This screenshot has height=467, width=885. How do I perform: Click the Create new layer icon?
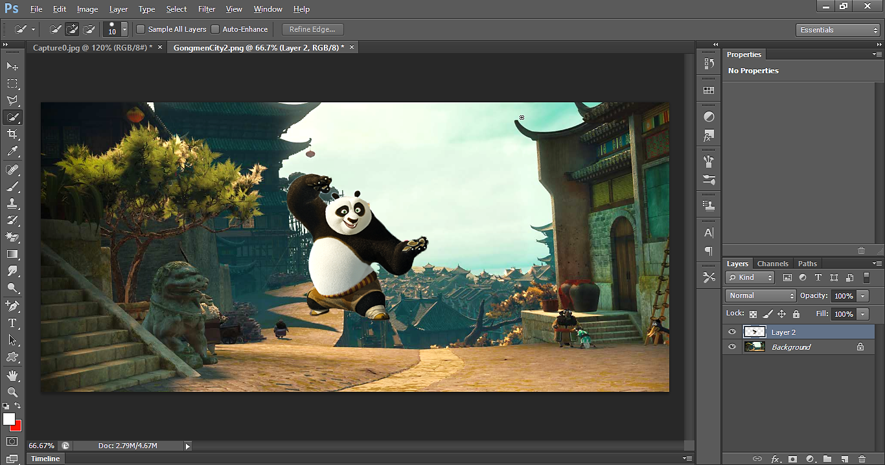(844, 459)
